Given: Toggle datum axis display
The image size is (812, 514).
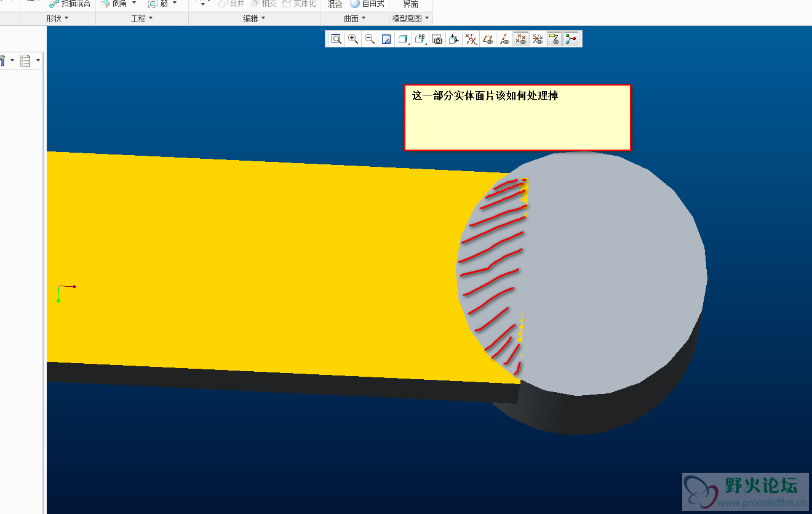Looking at the screenshot, I should 504,39.
